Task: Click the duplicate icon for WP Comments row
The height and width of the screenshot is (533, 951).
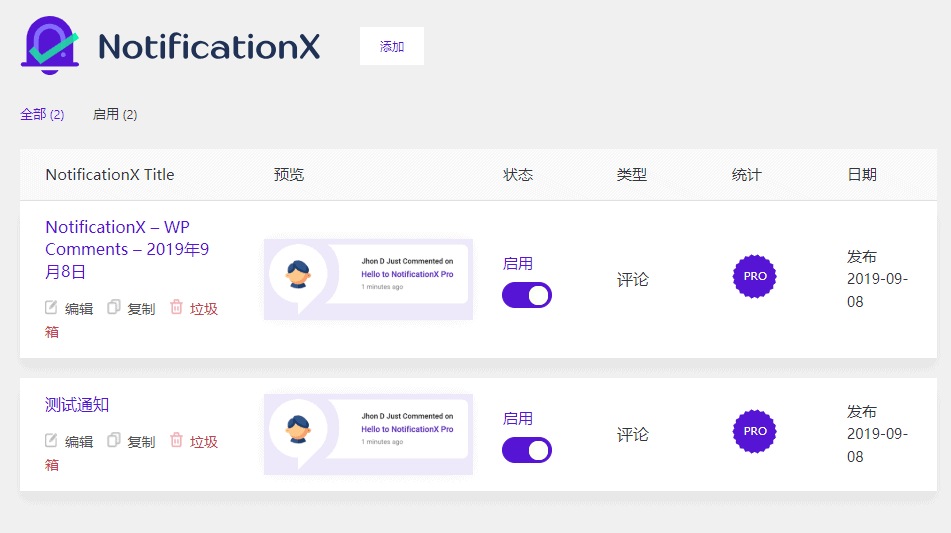Action: click(113, 307)
